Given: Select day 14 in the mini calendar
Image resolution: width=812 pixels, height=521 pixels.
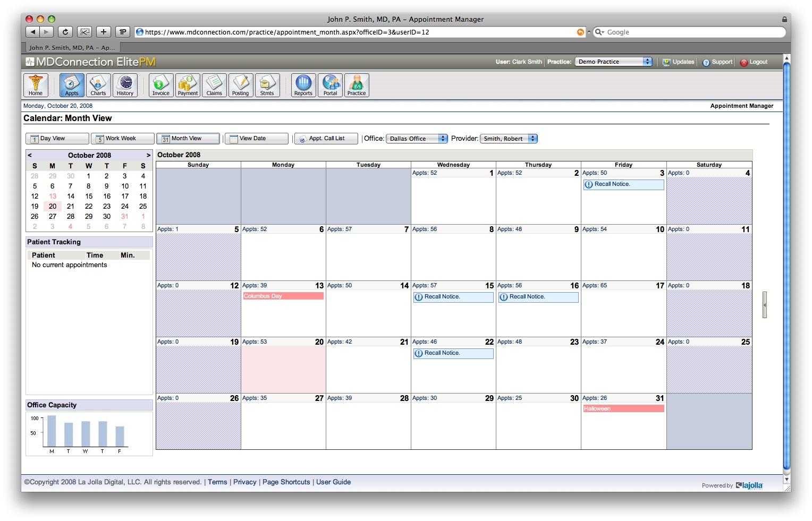Looking at the screenshot, I should 71,197.
